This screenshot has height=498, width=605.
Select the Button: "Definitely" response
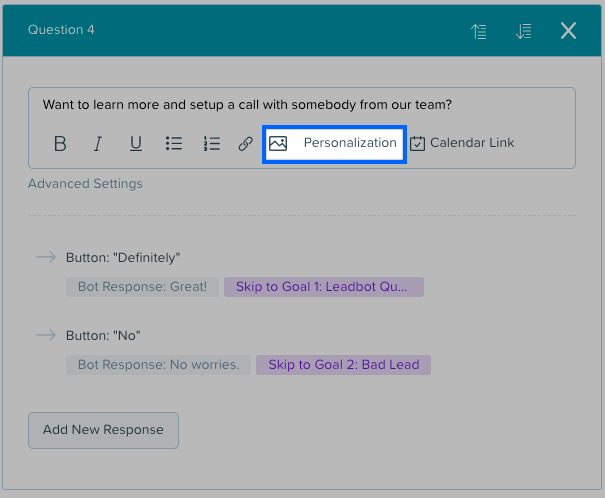tap(123, 257)
